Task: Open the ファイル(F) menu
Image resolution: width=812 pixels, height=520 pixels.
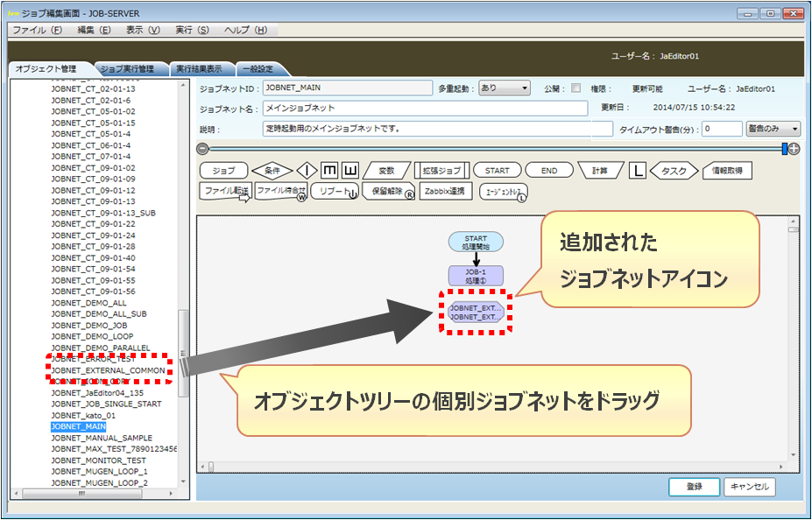Action: [37, 30]
